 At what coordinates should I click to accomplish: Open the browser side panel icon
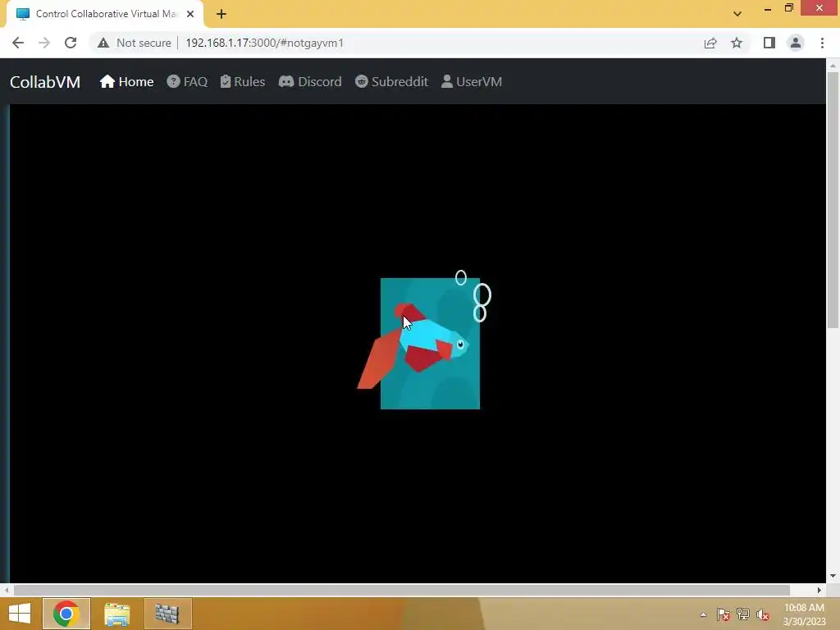coord(769,43)
